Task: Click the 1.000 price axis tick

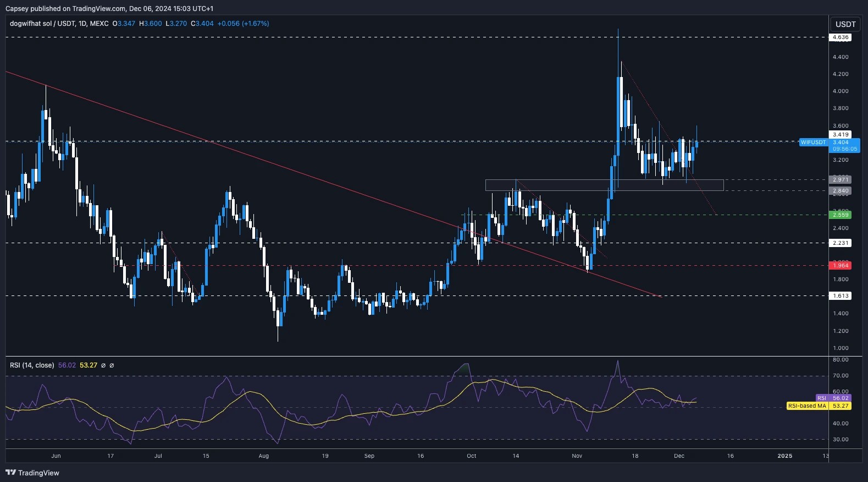Action: pyautogui.click(x=841, y=348)
